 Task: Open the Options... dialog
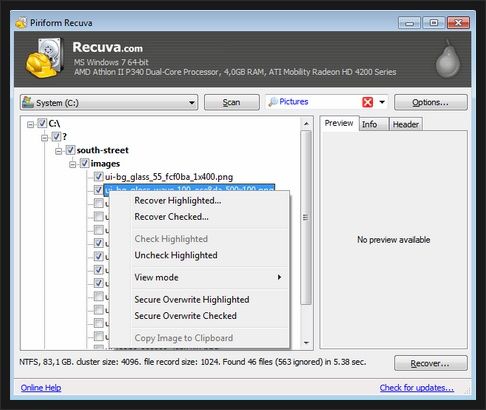coord(431,102)
